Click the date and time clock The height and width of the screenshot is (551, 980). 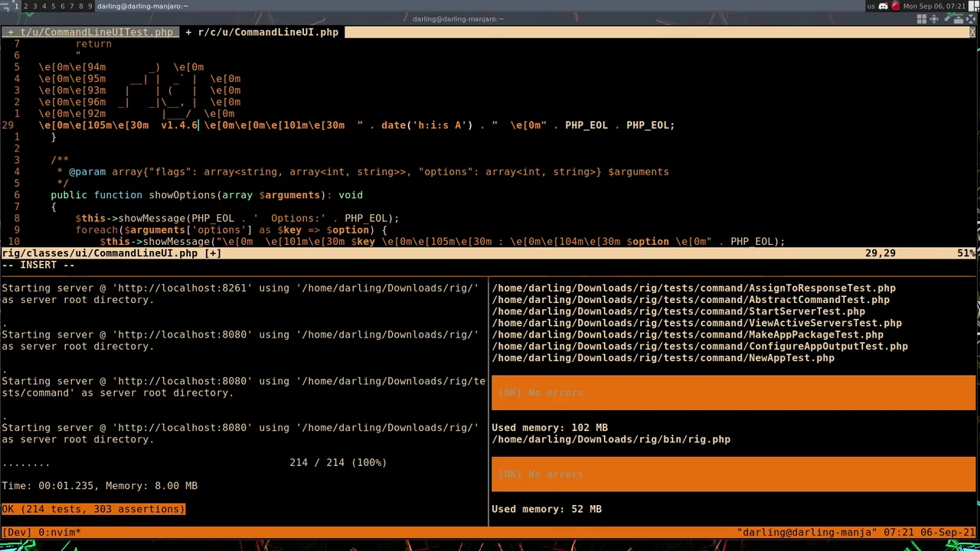pos(934,6)
